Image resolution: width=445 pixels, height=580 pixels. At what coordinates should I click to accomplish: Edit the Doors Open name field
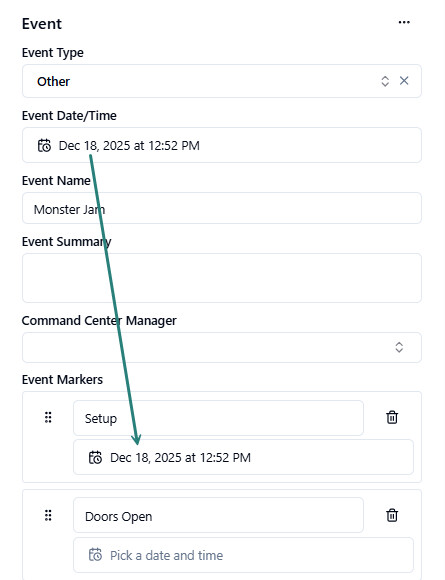[218, 515]
